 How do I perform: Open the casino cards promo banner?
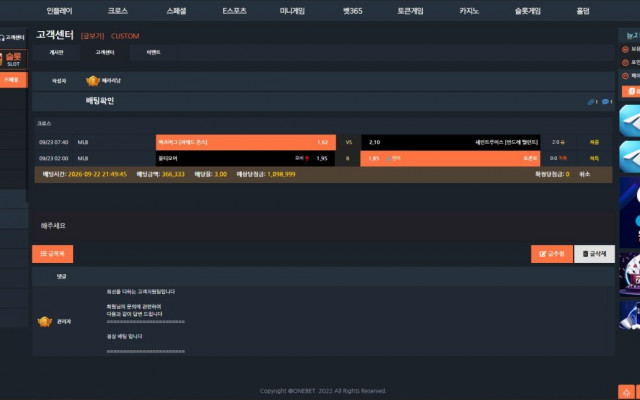coord(629,274)
